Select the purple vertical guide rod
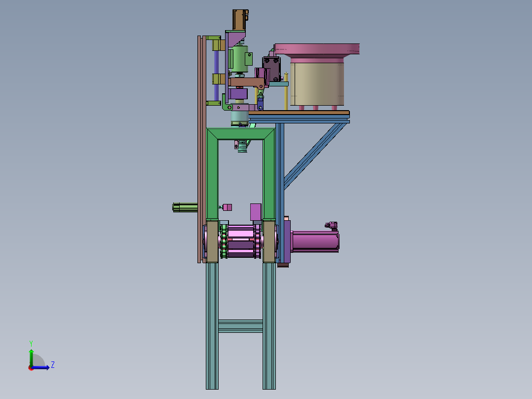This screenshot has height=399, width=532. 216,76
